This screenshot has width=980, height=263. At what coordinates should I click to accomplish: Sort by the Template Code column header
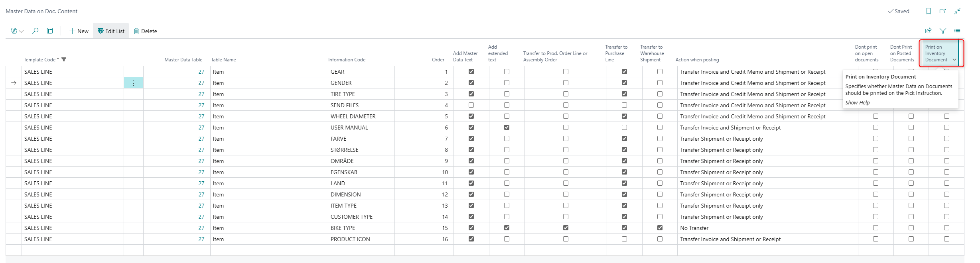coord(39,60)
